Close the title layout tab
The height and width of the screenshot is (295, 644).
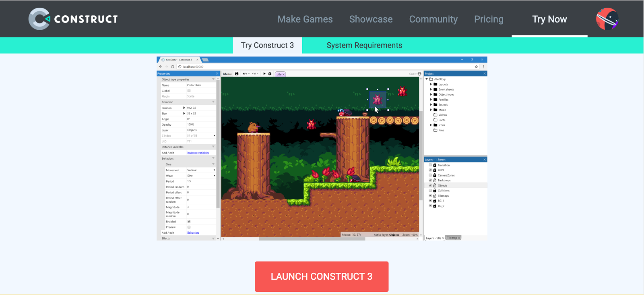[x=283, y=75]
